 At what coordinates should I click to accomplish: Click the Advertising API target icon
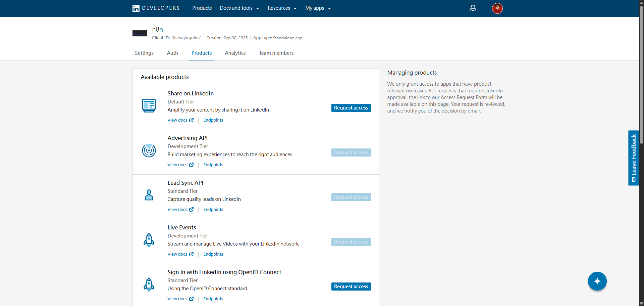(x=149, y=150)
